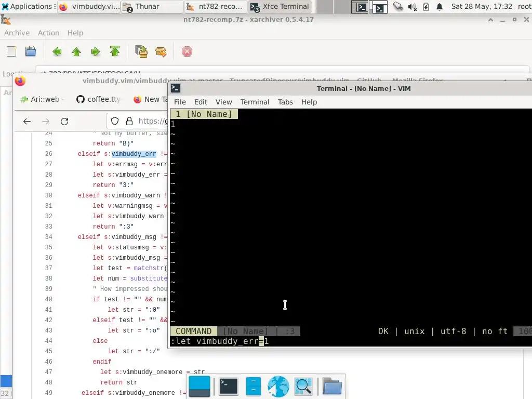Click the COMMAND mode indicator in vim statusline

(x=194, y=331)
